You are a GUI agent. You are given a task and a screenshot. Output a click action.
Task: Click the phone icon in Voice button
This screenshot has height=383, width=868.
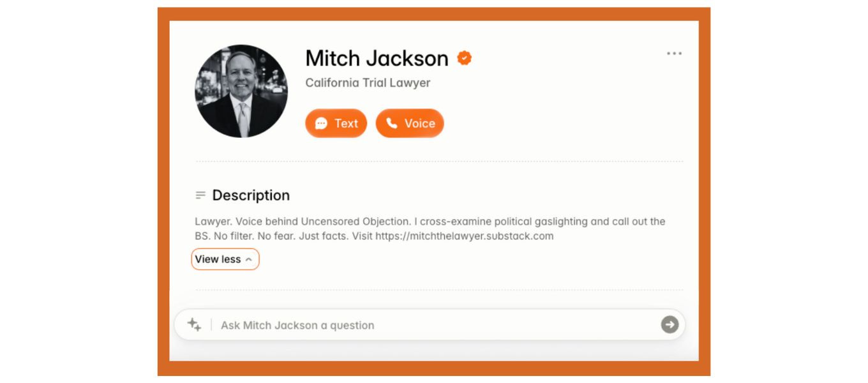[x=391, y=123]
